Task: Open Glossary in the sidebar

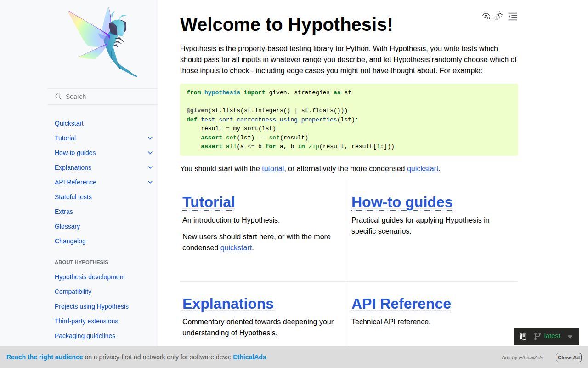Action: [x=67, y=226]
